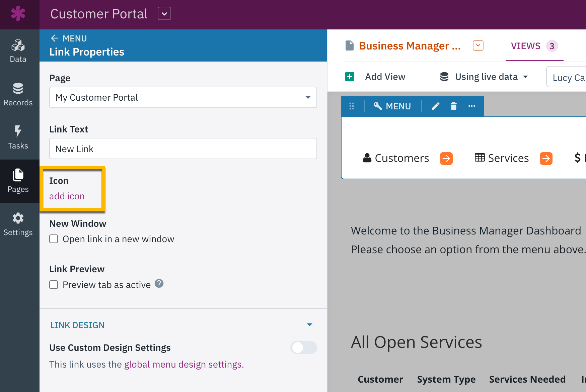Screen dimensions: 586x392
Task: Go back to MENU
Action: [x=69, y=38]
